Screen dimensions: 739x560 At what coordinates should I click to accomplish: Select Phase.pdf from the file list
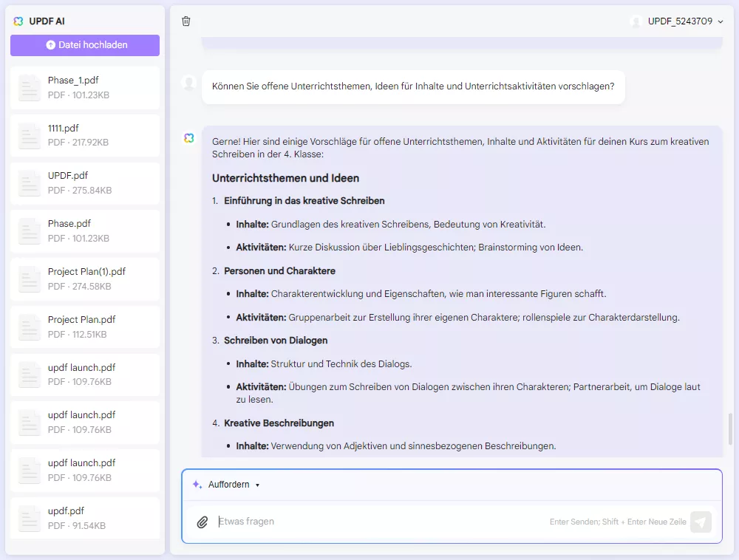tap(84, 229)
